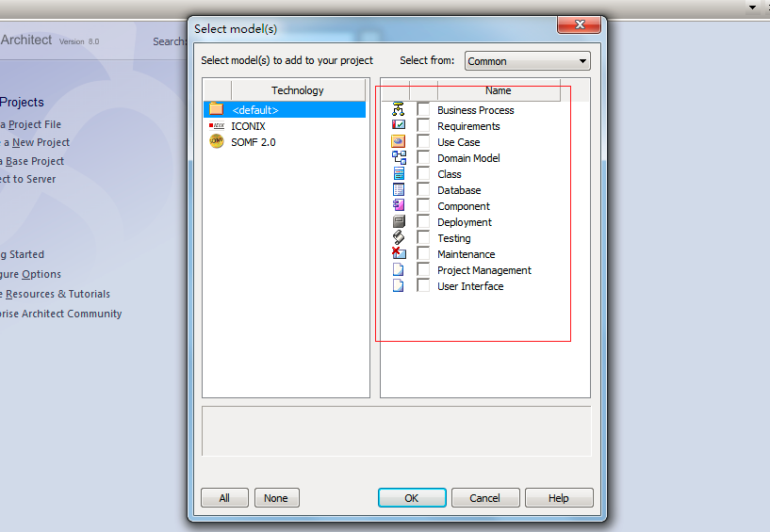Click the User Interface document icon
The image size is (770, 532).
pos(399,285)
